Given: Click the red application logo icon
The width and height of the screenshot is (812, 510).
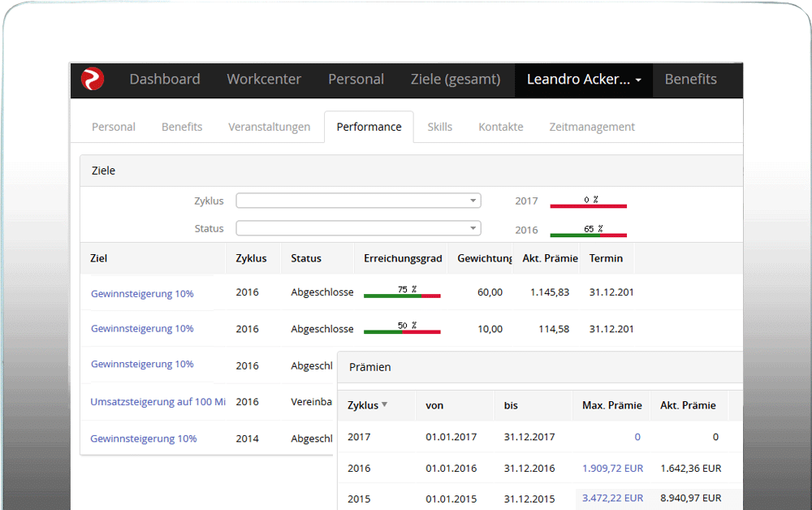Looking at the screenshot, I should click(x=93, y=79).
